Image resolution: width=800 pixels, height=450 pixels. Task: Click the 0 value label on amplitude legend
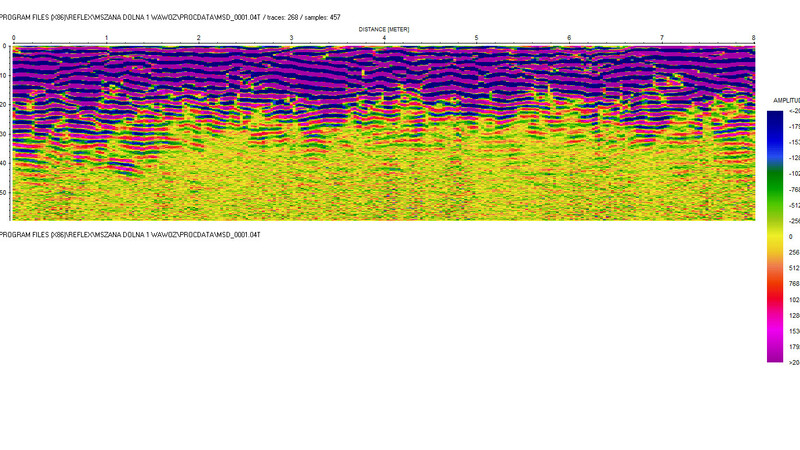[x=791, y=237]
